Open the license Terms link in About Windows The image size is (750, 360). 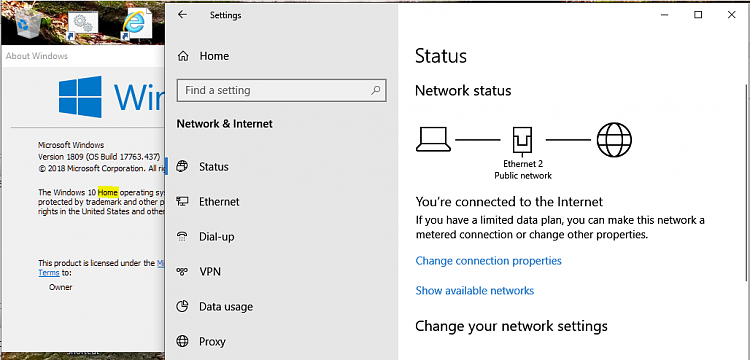click(49, 273)
